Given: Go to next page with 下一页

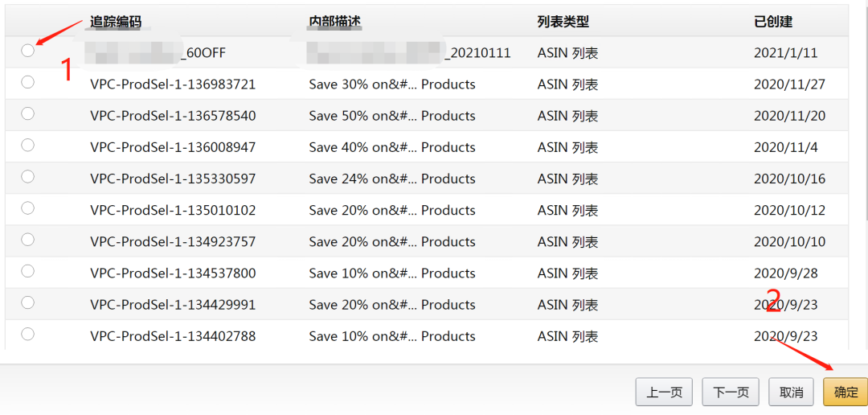Looking at the screenshot, I should pyautogui.click(x=731, y=392).
